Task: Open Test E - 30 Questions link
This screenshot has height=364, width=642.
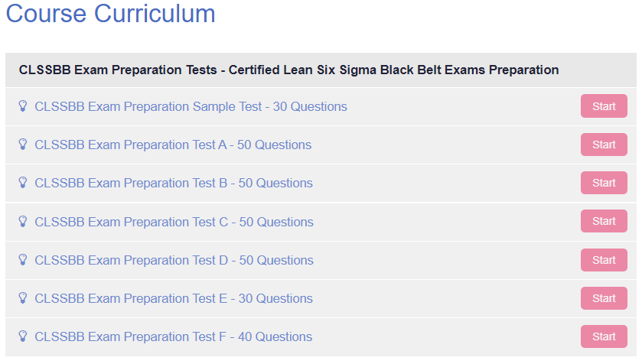Action: coord(174,298)
